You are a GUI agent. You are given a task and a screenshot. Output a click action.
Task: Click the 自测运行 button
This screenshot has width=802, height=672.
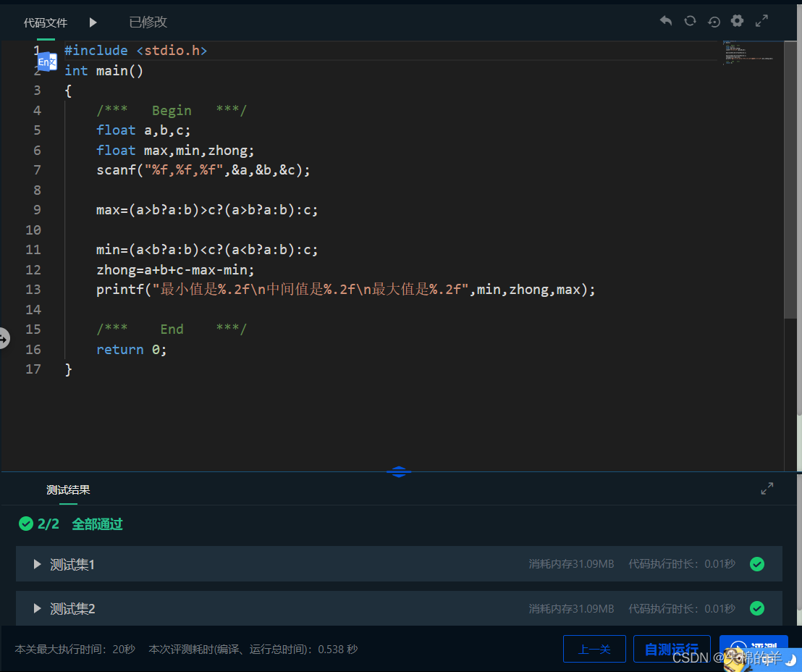(672, 649)
